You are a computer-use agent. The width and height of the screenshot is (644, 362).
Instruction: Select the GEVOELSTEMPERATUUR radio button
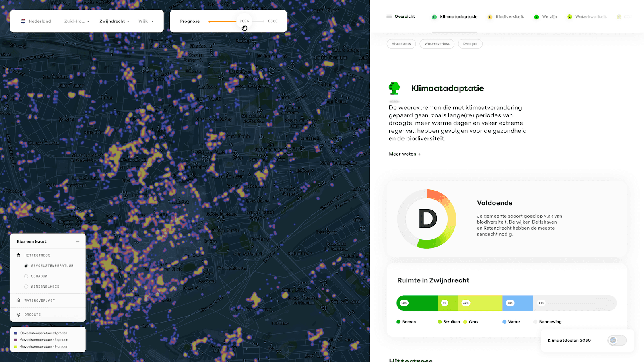pyautogui.click(x=26, y=265)
